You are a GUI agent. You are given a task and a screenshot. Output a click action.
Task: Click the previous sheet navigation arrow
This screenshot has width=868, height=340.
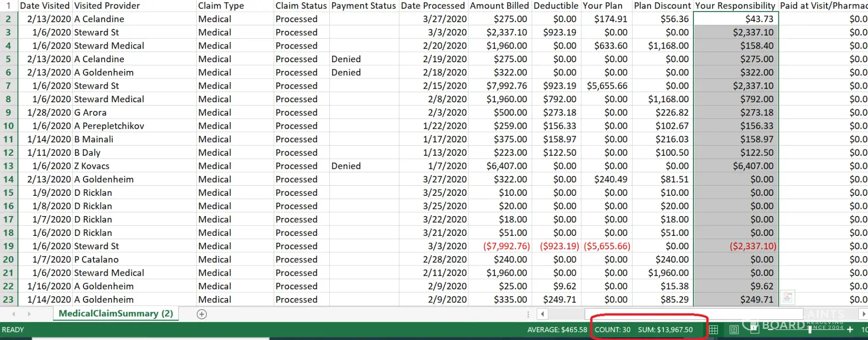14,314
